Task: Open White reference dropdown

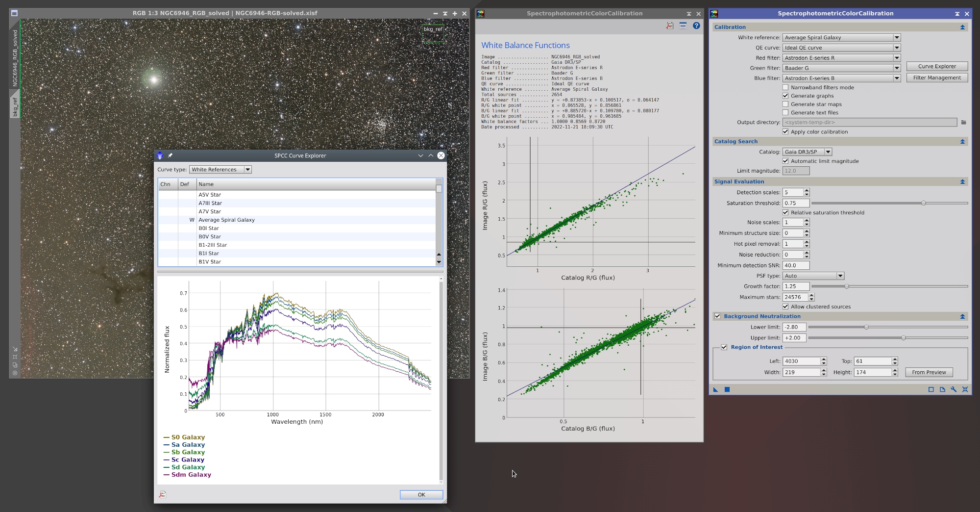Action: pyautogui.click(x=841, y=37)
